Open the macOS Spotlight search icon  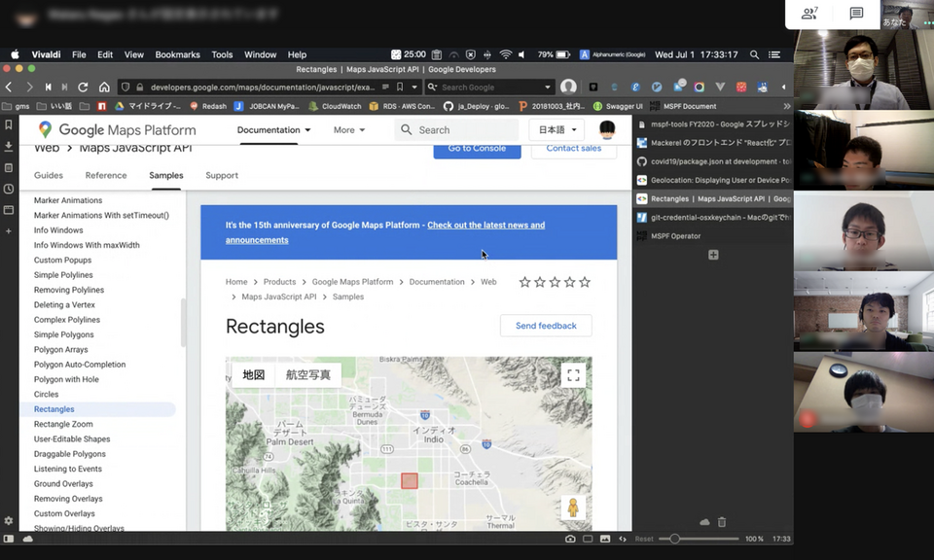pos(754,54)
